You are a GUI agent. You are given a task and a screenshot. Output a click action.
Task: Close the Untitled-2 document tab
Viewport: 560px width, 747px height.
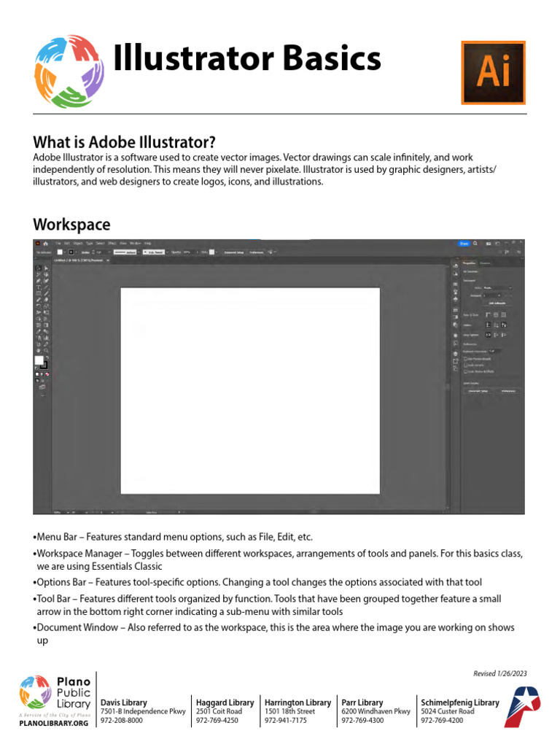108,260
